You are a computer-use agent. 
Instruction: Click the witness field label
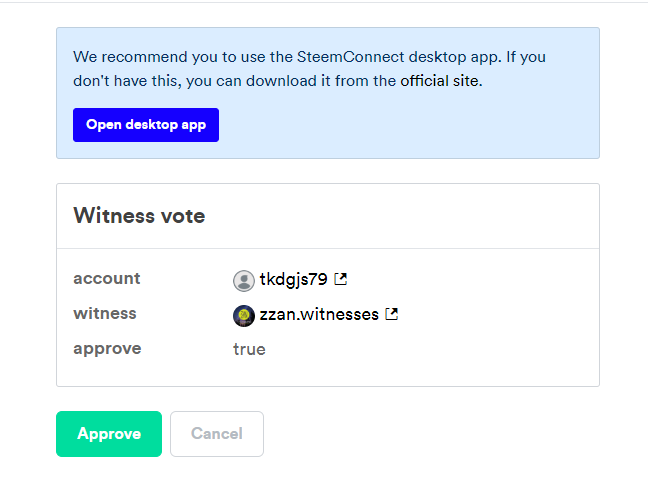(x=105, y=313)
